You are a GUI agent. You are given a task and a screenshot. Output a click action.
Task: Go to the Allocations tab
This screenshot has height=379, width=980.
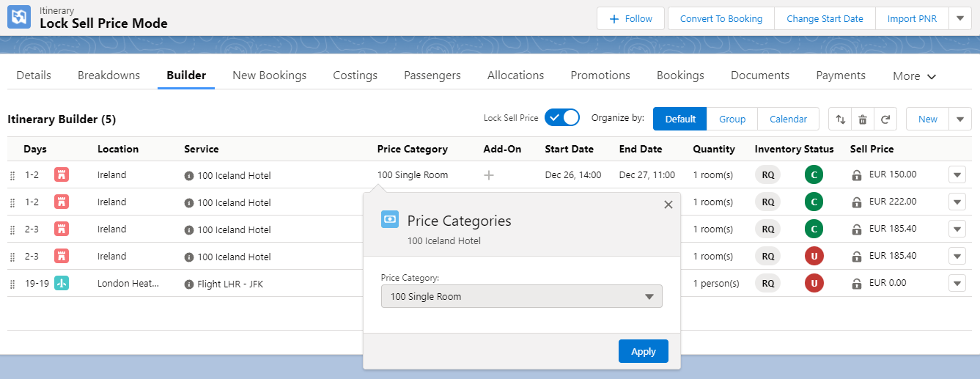coord(515,75)
